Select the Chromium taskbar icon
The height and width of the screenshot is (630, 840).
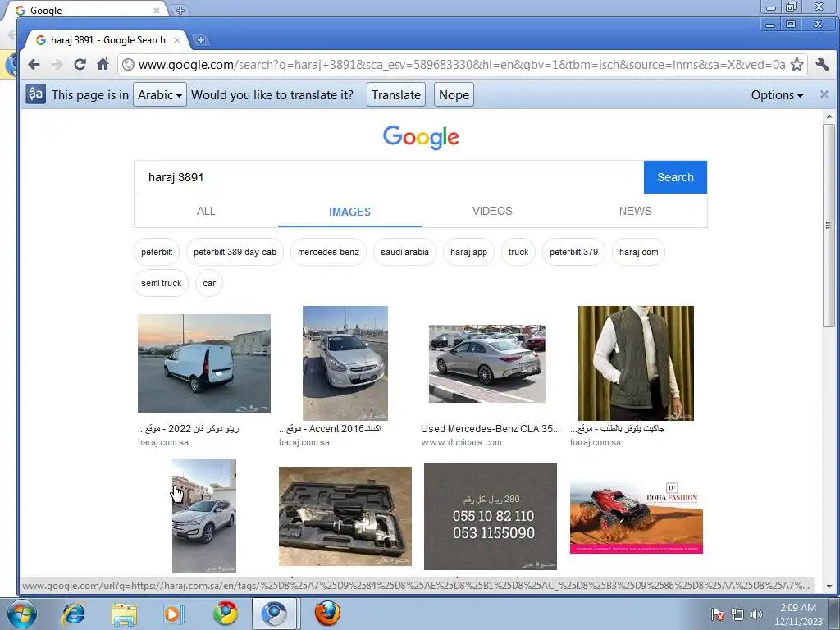(x=274, y=614)
